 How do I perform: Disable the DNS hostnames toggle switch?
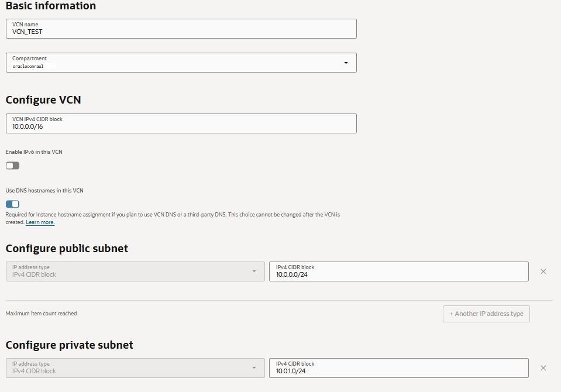pos(13,204)
